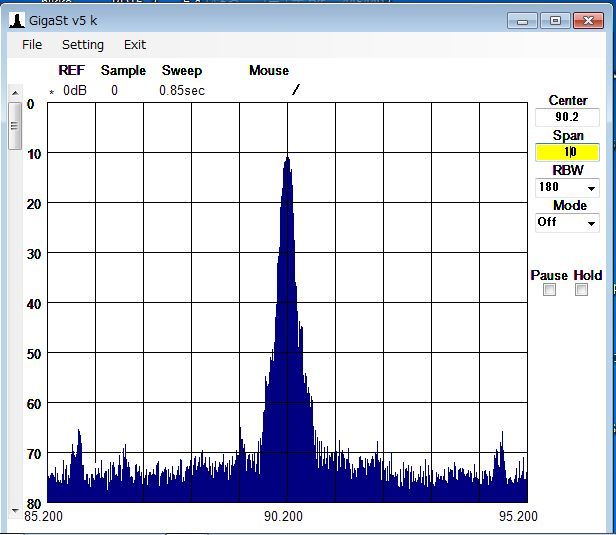Click the Center frequency field 90.2

tap(567, 117)
